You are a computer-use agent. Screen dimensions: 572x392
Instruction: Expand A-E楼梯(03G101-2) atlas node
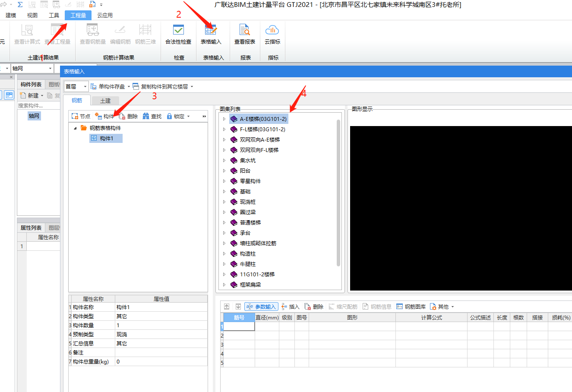224,119
